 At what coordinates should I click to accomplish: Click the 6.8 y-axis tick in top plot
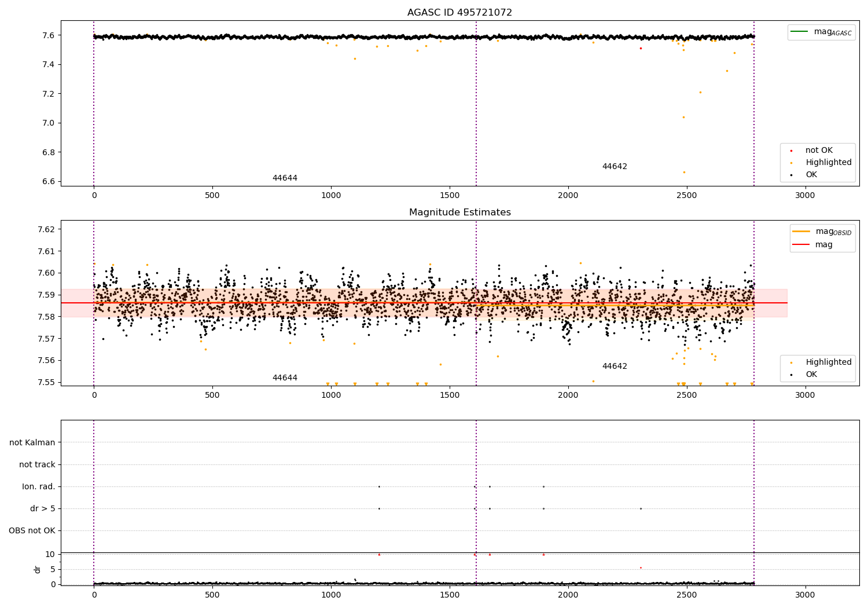[x=48, y=152]
